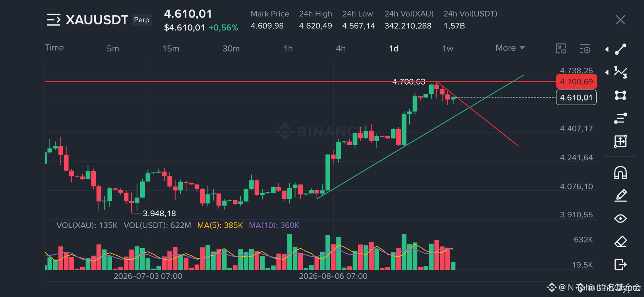Expand the pattern tool options arrow

[x=607, y=72]
